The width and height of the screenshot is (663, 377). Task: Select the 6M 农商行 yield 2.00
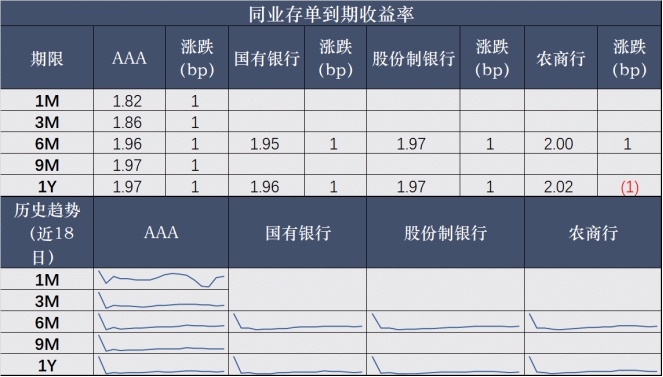point(559,144)
